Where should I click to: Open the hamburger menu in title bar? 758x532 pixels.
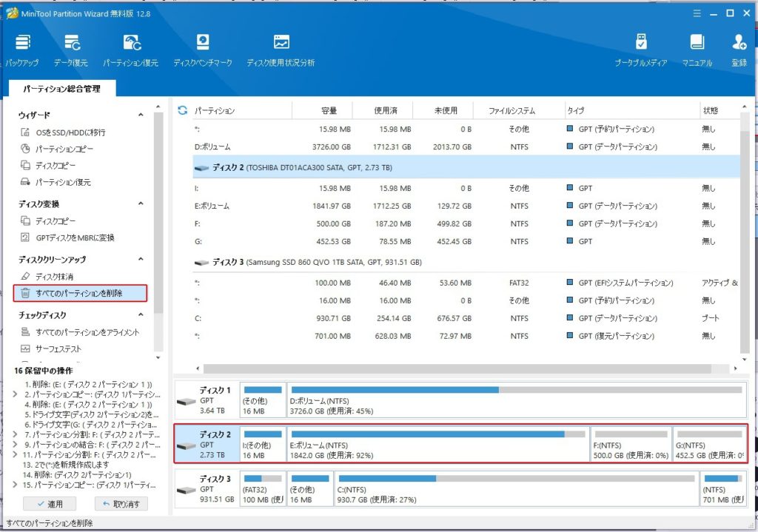point(695,13)
